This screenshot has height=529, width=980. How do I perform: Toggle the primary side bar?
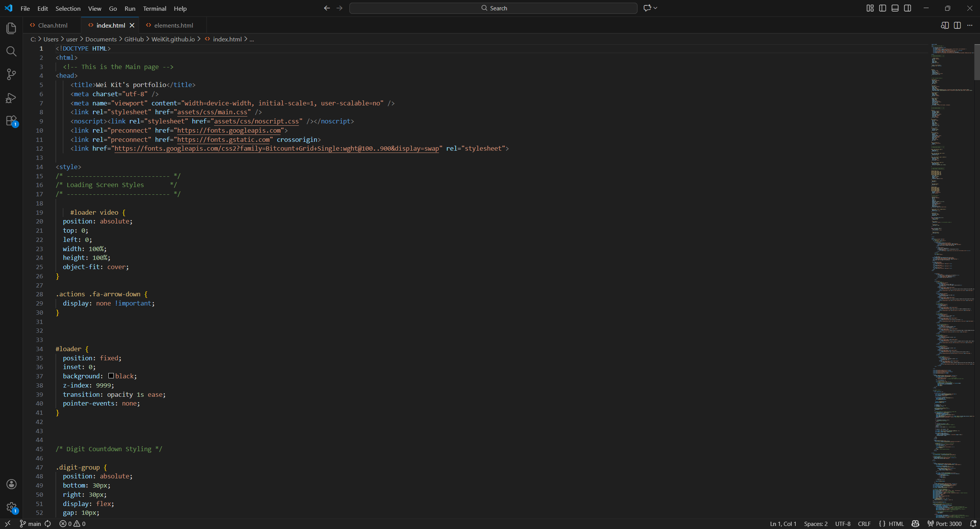pyautogui.click(x=883, y=8)
